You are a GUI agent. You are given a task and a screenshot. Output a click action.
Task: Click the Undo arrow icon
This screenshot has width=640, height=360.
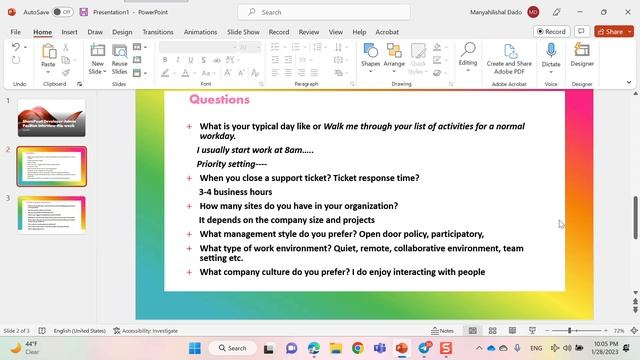point(16,47)
